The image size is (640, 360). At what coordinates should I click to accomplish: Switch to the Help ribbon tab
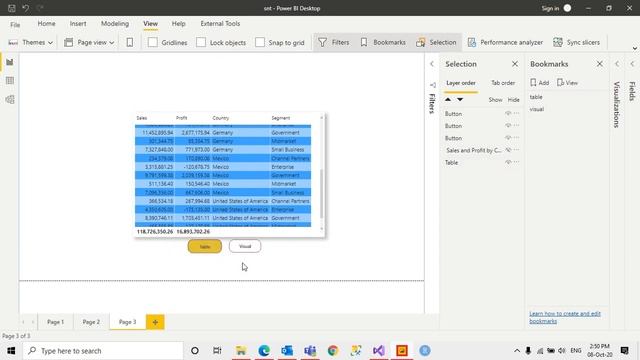click(x=178, y=24)
